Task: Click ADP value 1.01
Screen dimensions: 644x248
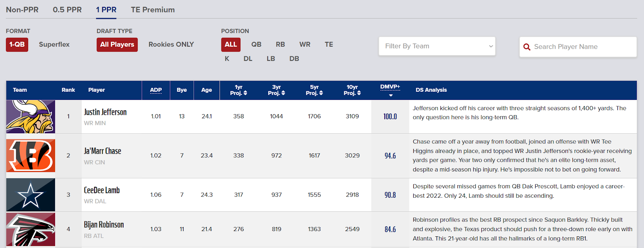Action: (x=156, y=116)
